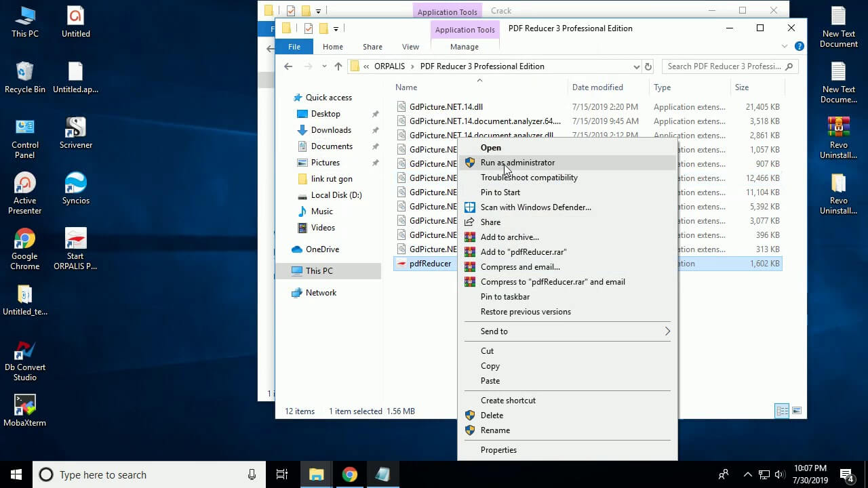This screenshot has width=868, height=488.
Task: Open the address bar history dropdown
Action: pyautogui.click(x=636, y=66)
